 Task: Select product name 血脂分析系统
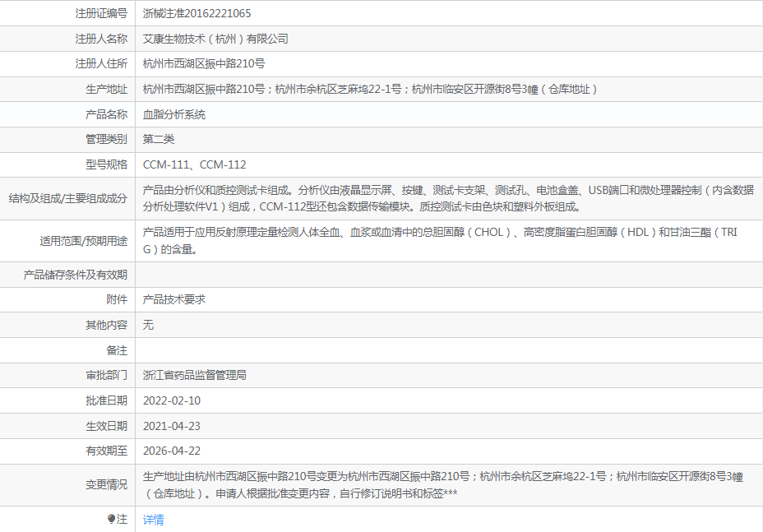[x=174, y=114]
